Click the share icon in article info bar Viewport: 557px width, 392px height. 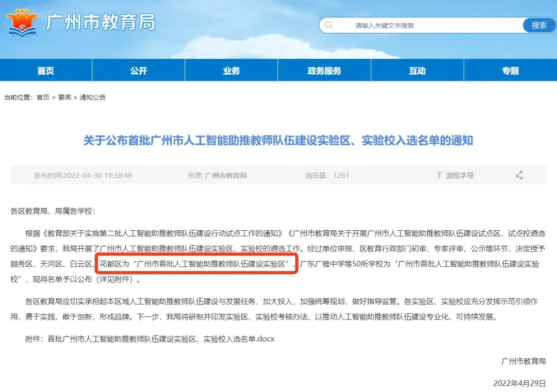point(519,175)
